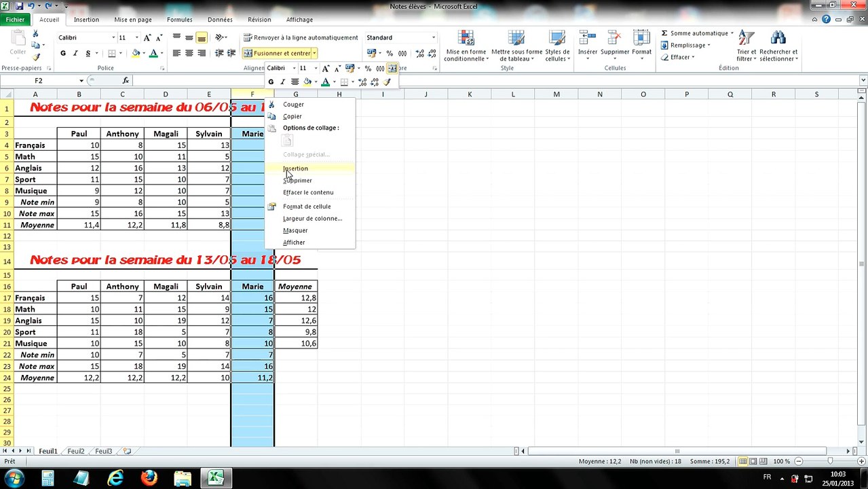Open the Effacer dropdown
The height and width of the screenshot is (489, 868).
678,57
